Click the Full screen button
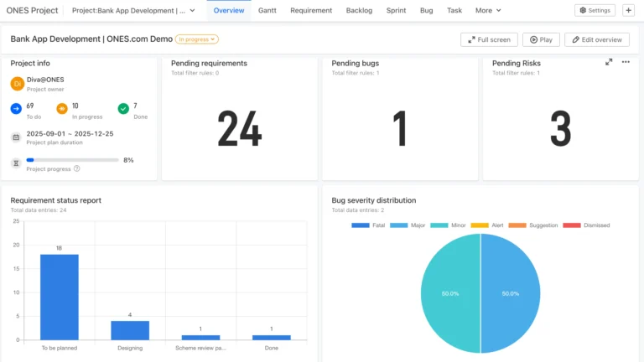This screenshot has width=644, height=362. point(489,39)
